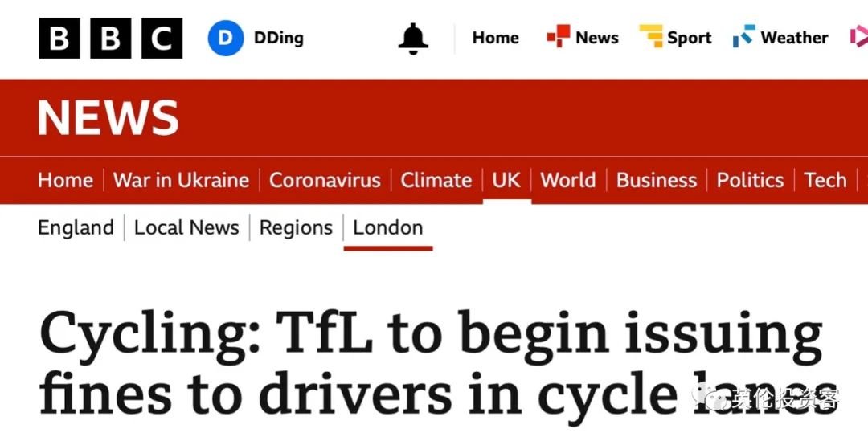The width and height of the screenshot is (868, 437).
Task: Go to Politics section
Action: click(750, 180)
